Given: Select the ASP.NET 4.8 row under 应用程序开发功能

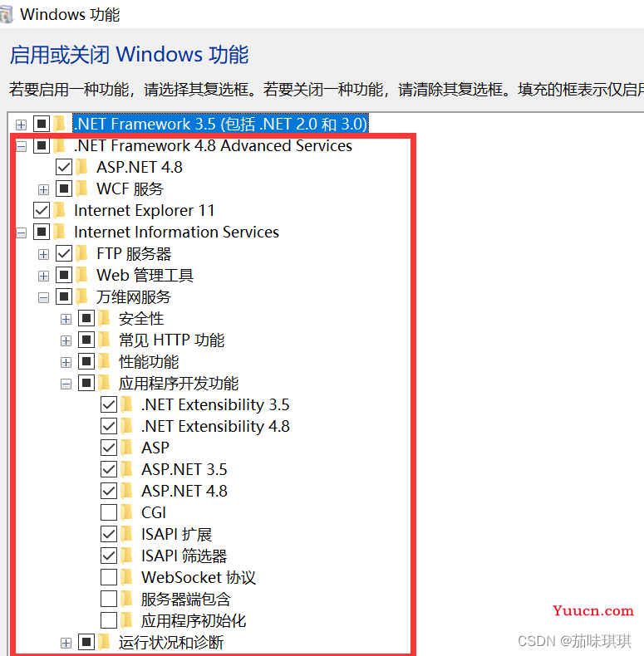Looking at the screenshot, I should pos(184,491).
